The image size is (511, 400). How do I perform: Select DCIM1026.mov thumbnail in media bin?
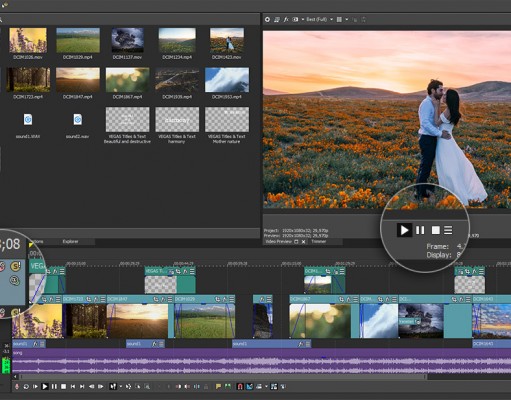point(28,40)
